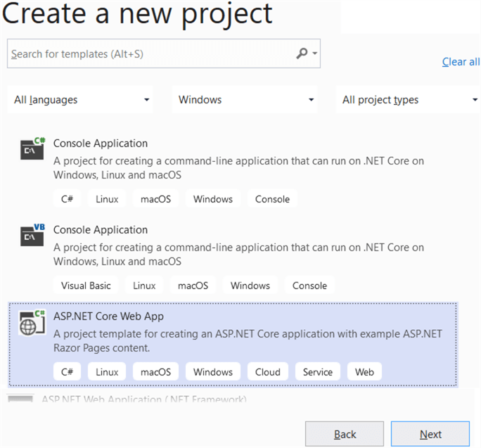Click Linux tag under VB Console Application
This screenshot has height=448, width=481.
[x=144, y=286]
